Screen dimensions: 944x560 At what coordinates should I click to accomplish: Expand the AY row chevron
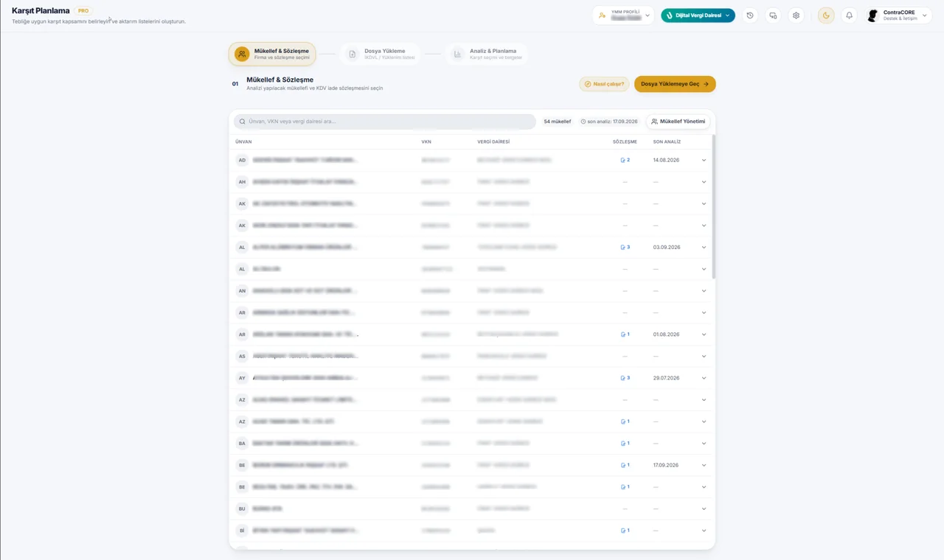pyautogui.click(x=704, y=378)
